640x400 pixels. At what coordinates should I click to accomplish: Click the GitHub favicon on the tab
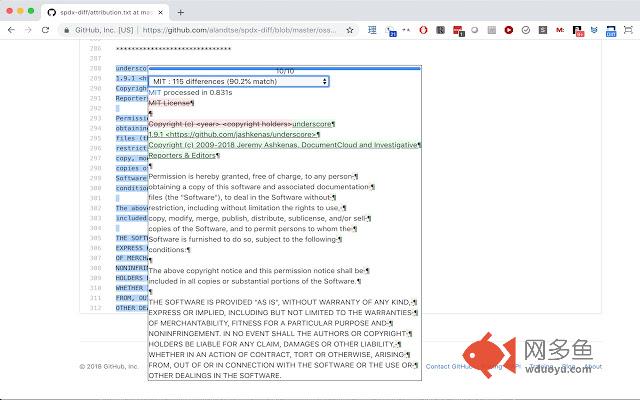click(51, 12)
